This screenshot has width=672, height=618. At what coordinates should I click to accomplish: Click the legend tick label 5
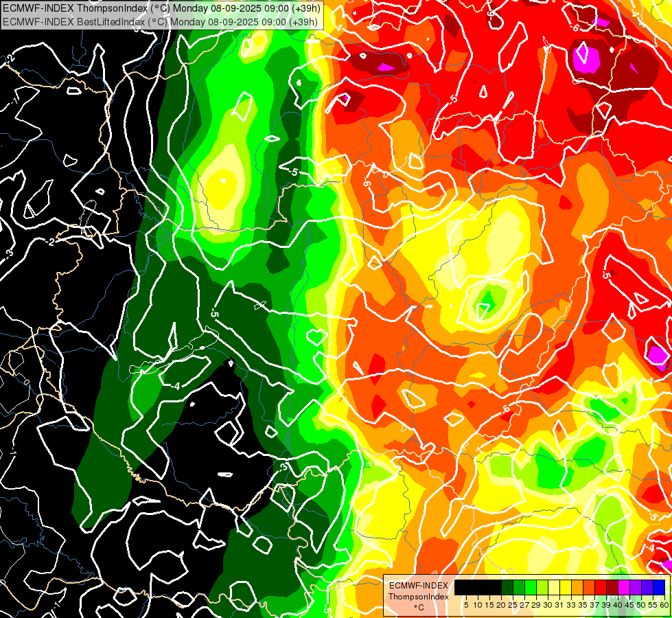point(466,605)
